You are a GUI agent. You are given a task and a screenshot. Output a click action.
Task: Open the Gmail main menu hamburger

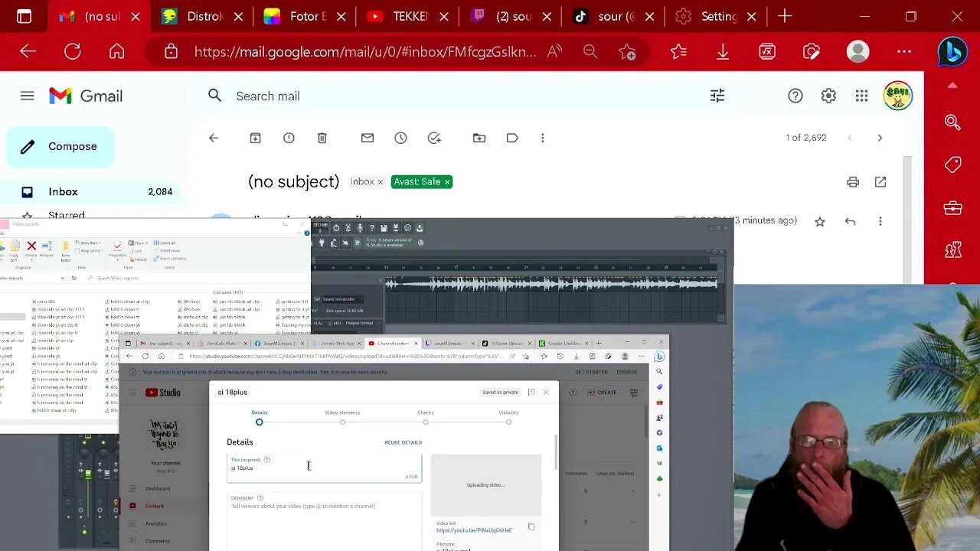(x=28, y=96)
